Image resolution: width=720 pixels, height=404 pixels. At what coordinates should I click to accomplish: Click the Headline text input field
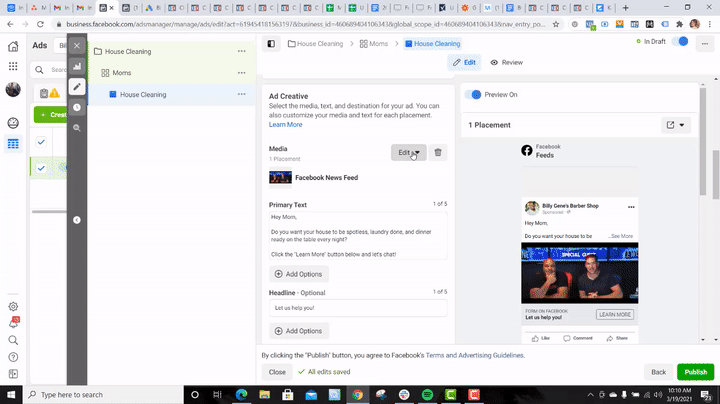(x=357, y=308)
